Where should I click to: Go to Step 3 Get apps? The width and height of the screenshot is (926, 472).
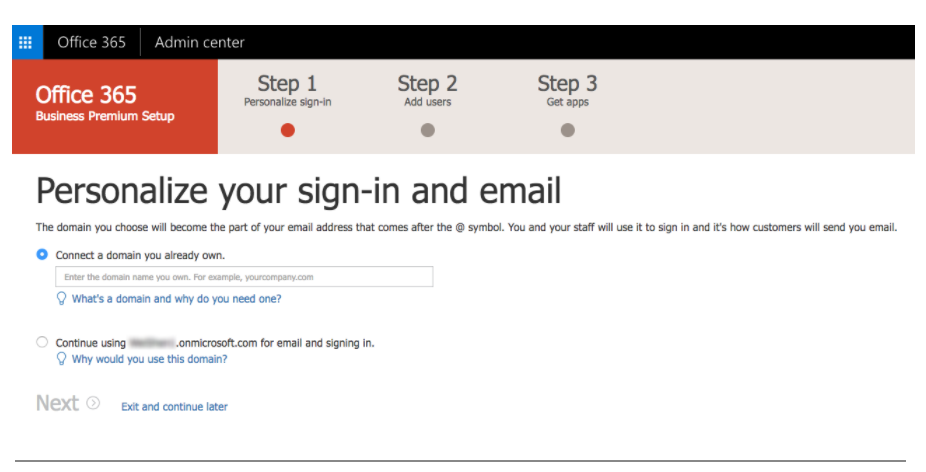coord(568,90)
